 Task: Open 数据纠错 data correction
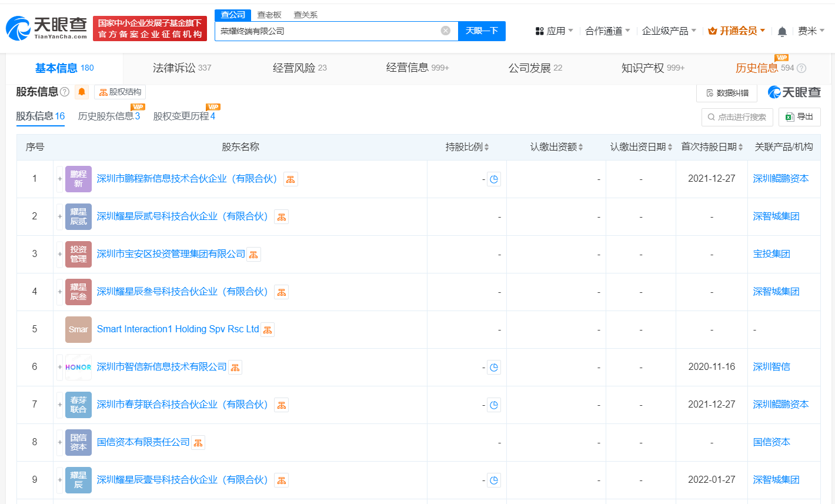click(x=727, y=92)
